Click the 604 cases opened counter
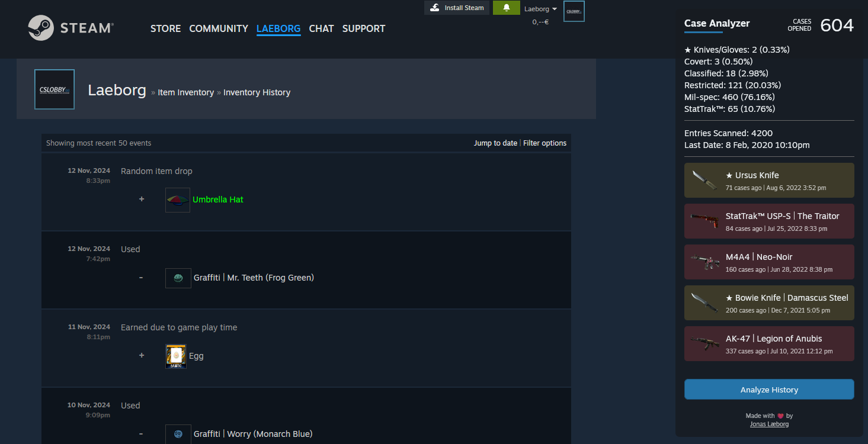Viewport: 868px width, 444px height. [837, 25]
